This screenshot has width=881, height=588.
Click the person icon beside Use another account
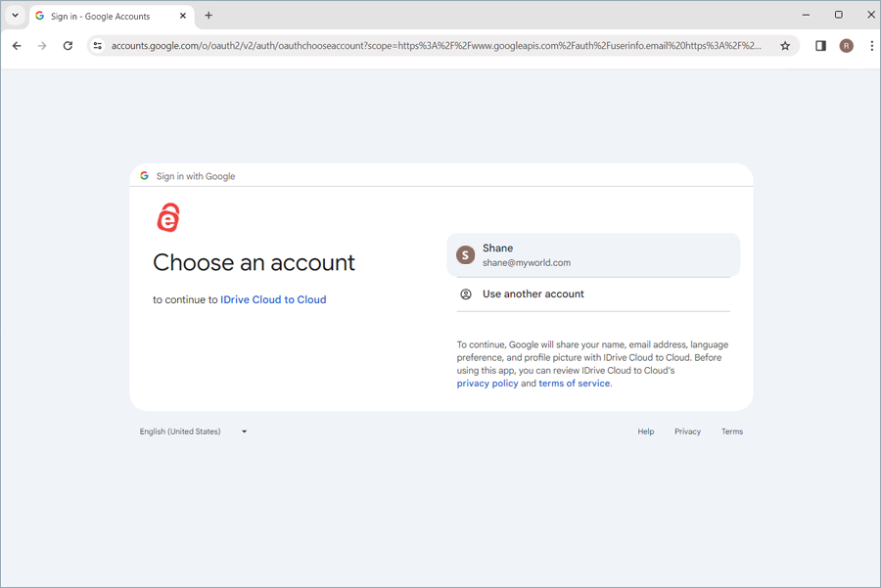click(x=466, y=294)
